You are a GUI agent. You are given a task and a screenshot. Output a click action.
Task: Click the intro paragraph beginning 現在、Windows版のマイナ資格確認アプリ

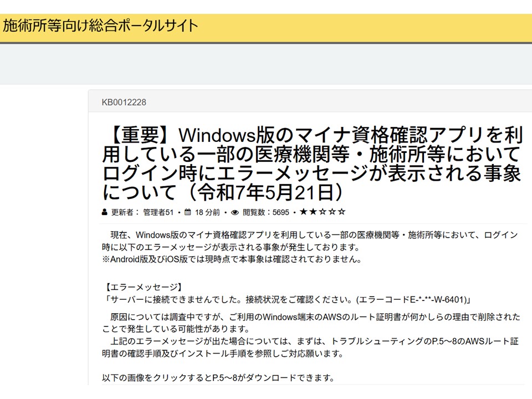310,241
